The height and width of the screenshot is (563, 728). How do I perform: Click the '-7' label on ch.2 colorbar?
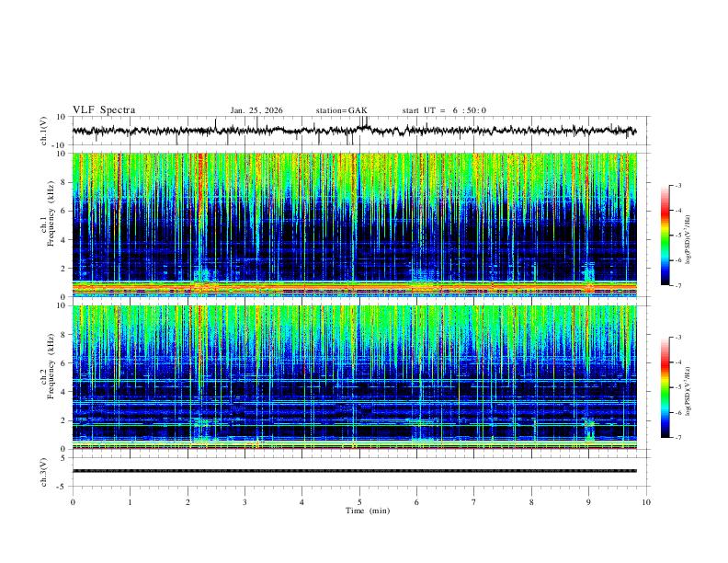tap(677, 438)
